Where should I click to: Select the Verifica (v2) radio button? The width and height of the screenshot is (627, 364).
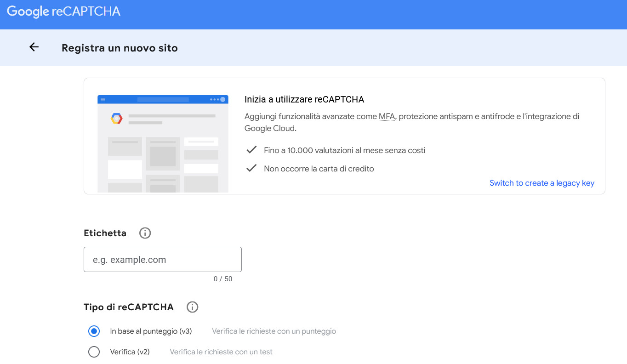[94, 352]
